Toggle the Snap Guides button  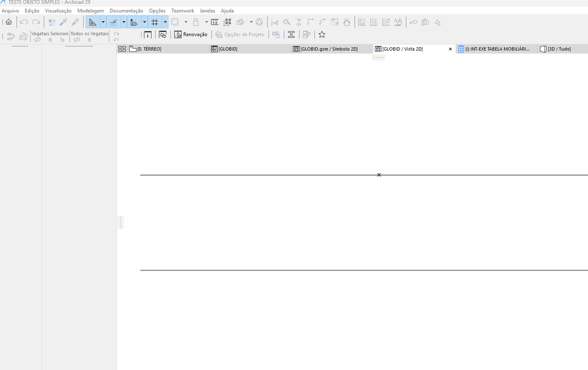113,22
